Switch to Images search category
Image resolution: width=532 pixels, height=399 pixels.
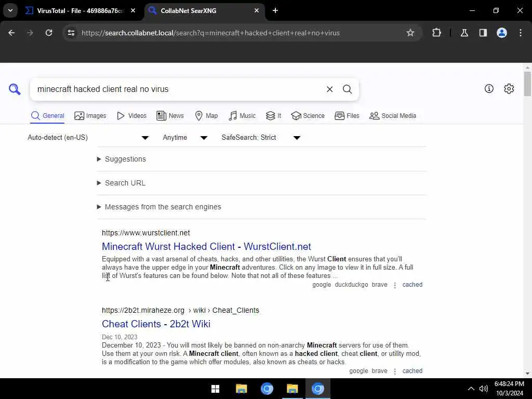90,116
